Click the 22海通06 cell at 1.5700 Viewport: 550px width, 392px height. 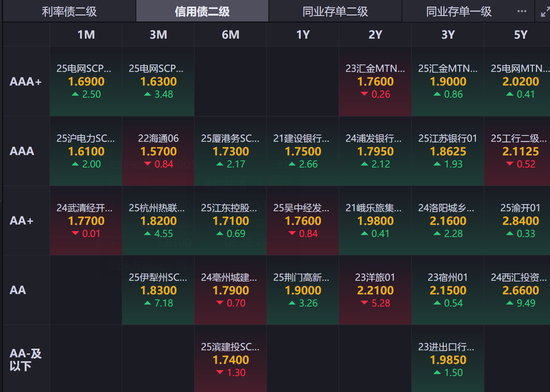click(x=158, y=151)
